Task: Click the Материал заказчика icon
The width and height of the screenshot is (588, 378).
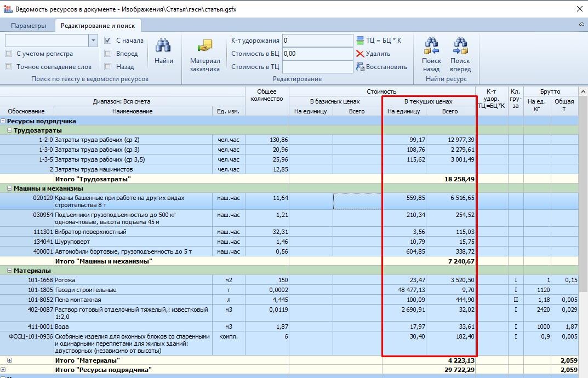Action: coord(205,46)
